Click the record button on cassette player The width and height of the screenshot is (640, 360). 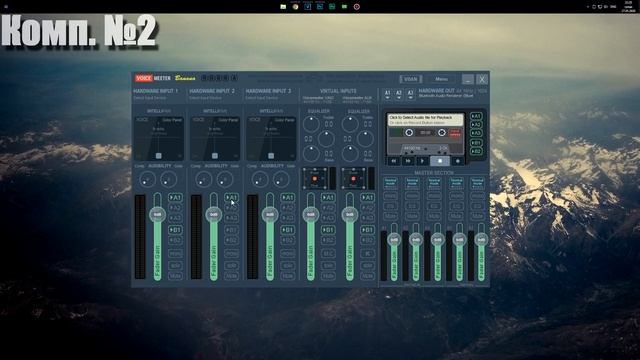point(458,161)
